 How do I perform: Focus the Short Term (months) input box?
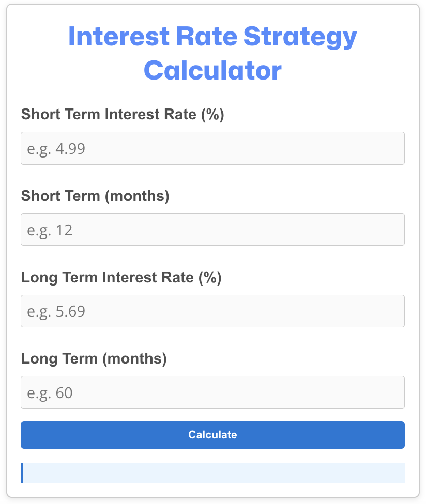tap(212, 229)
